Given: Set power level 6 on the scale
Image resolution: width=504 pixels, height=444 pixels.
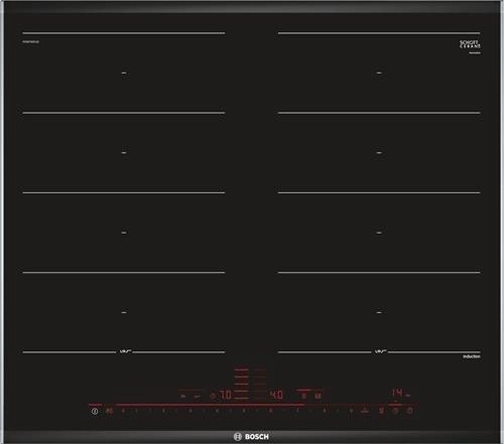Looking at the screenshot, I should (271, 411).
